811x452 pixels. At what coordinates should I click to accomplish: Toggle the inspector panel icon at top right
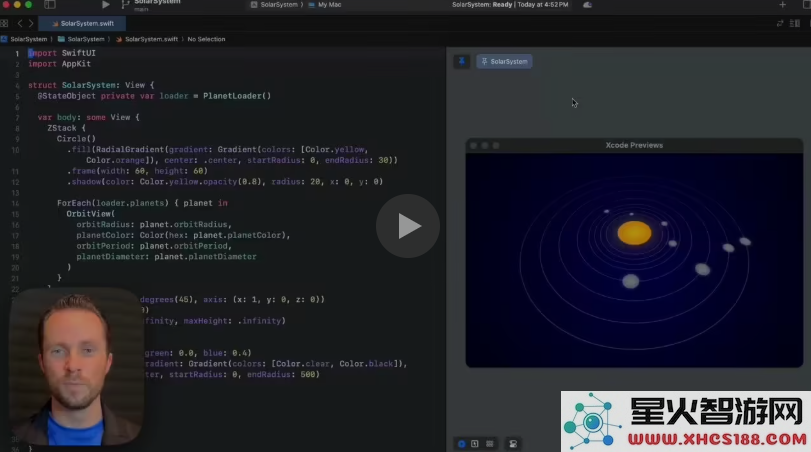[806, 5]
